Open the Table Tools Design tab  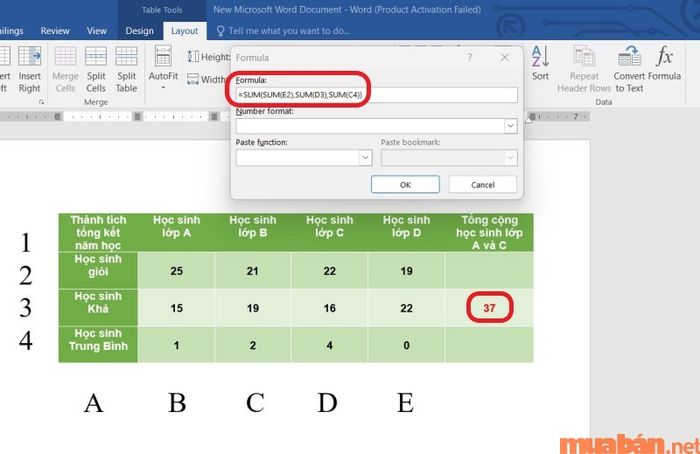click(x=139, y=31)
